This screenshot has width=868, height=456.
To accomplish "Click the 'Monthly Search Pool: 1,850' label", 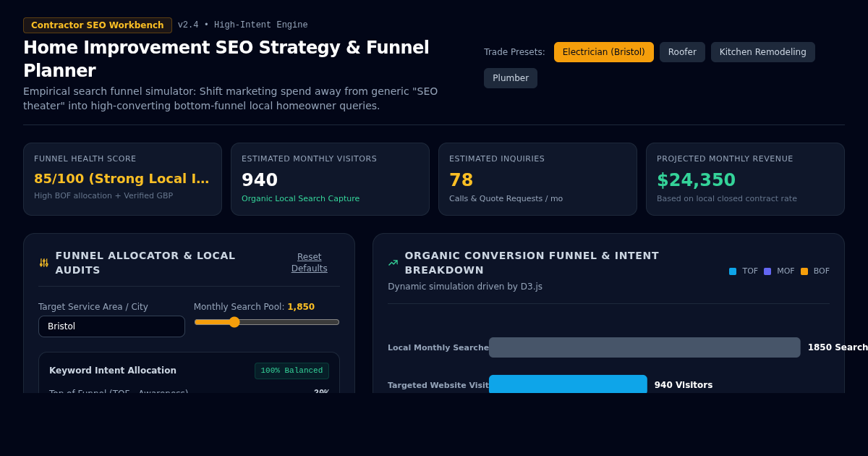I will pyautogui.click(x=254, y=307).
